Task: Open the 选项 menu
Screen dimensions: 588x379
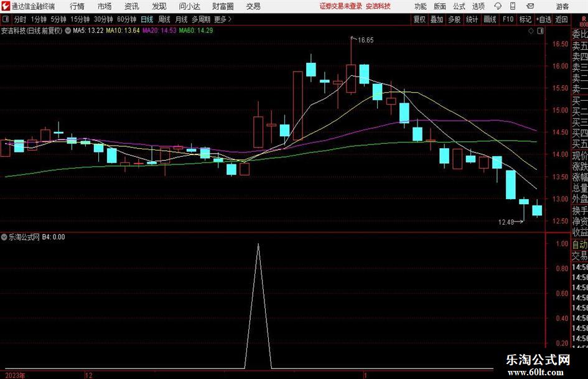Action: click(x=478, y=6)
